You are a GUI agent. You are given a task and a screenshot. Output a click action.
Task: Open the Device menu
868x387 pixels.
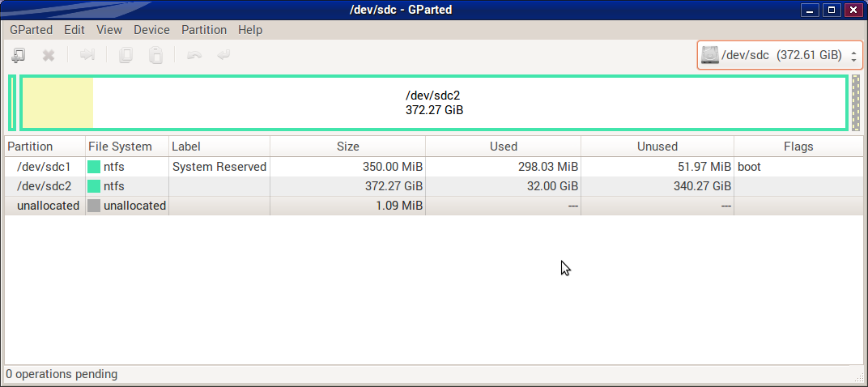pyautogui.click(x=151, y=30)
